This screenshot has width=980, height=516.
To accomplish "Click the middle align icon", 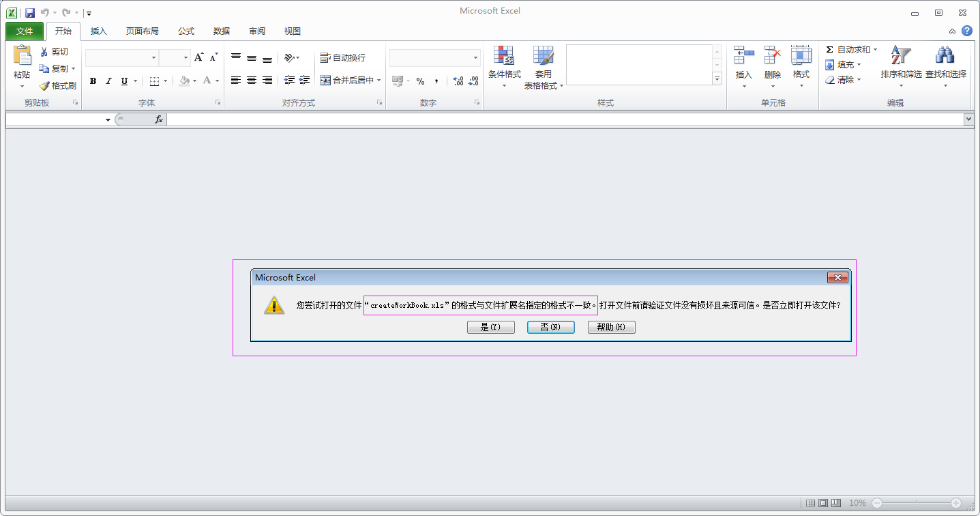I will click(252, 58).
